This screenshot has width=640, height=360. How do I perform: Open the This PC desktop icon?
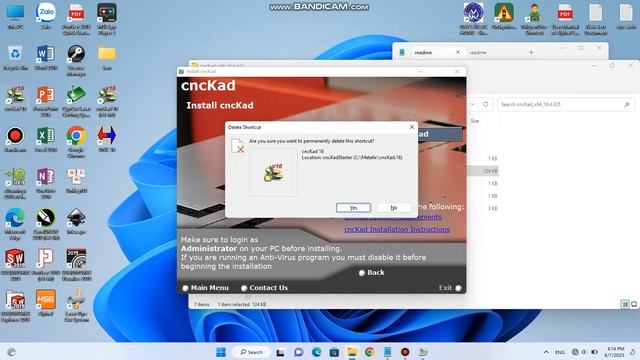pyautogui.click(x=15, y=16)
